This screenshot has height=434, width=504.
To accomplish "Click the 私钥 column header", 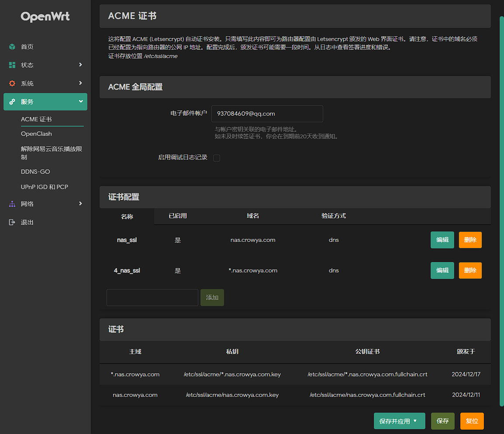I will tap(232, 352).
